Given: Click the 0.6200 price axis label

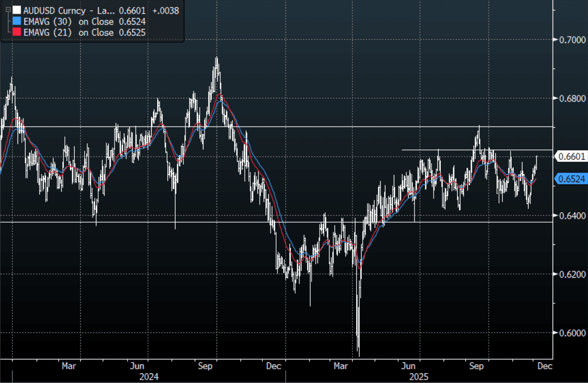Looking at the screenshot, I should (569, 274).
